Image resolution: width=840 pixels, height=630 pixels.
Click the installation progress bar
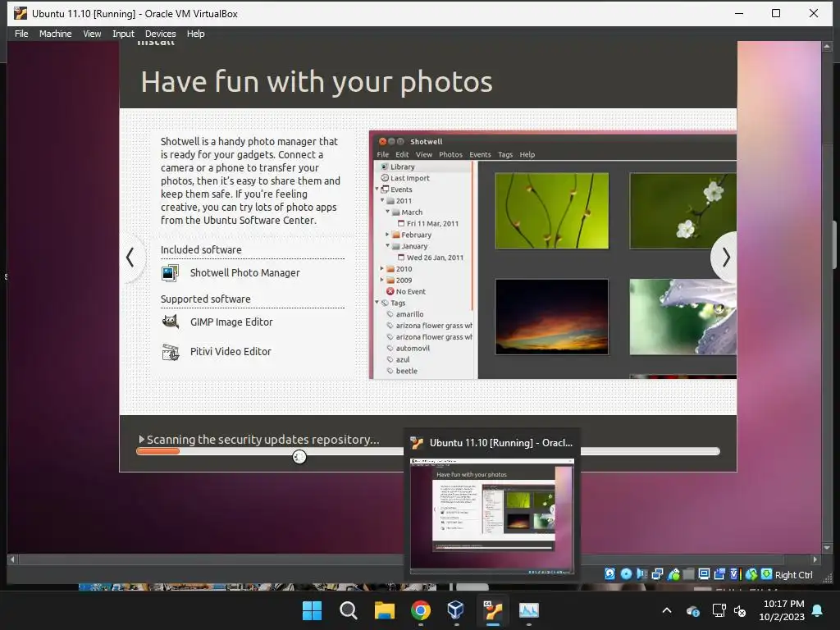428,452
